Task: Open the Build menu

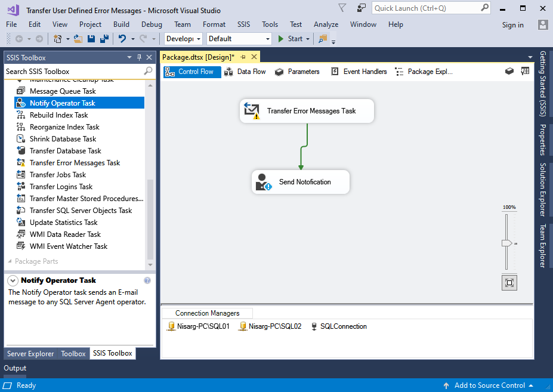Action: tap(121, 24)
